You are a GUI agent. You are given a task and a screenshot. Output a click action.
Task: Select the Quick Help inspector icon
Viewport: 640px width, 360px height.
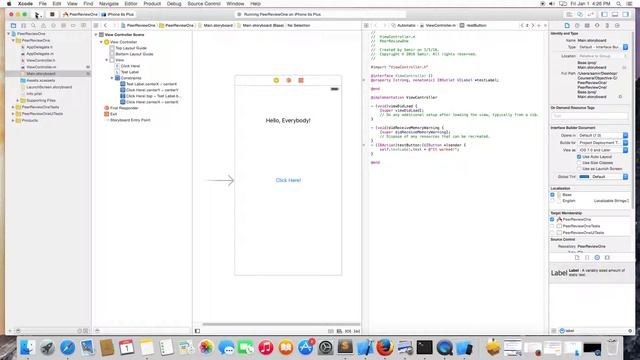tap(577, 25)
